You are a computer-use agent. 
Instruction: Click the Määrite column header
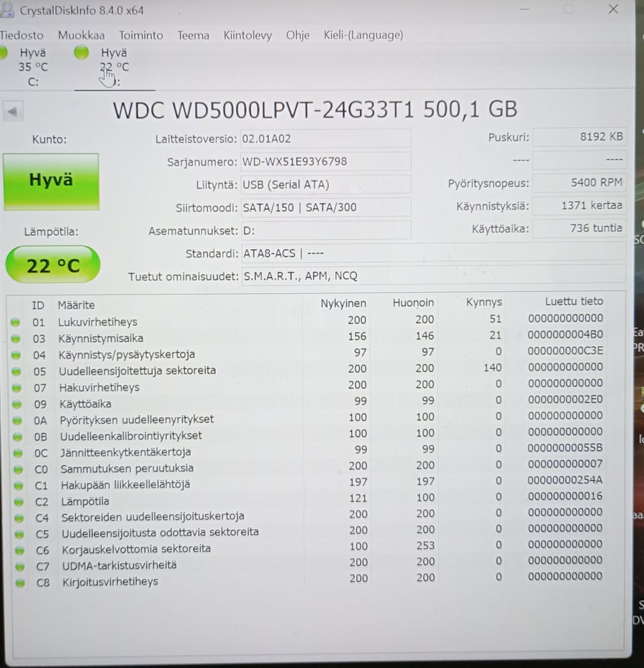76,305
